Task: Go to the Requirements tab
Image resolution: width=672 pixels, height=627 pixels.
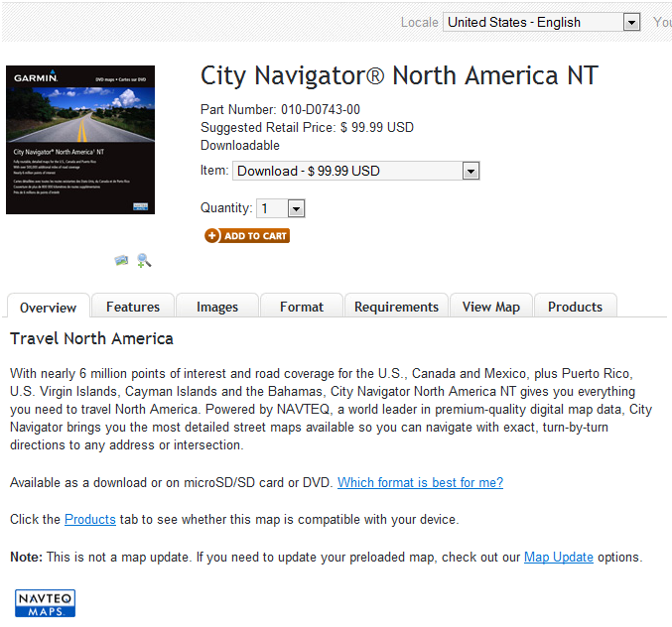Action: 396,307
